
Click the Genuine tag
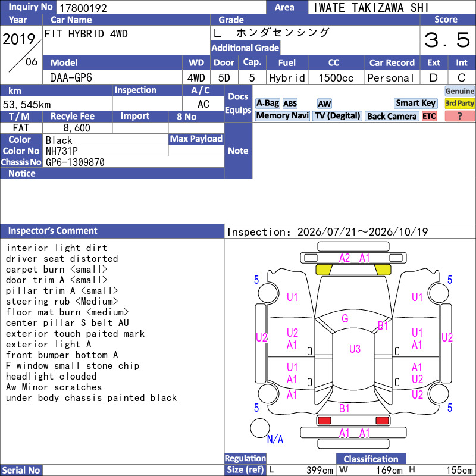[x=459, y=91]
